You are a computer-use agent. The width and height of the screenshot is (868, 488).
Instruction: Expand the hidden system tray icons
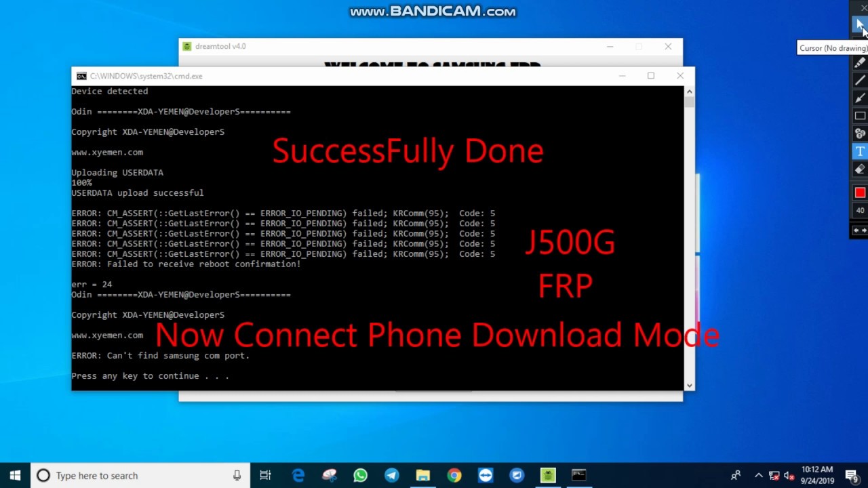pyautogui.click(x=759, y=476)
